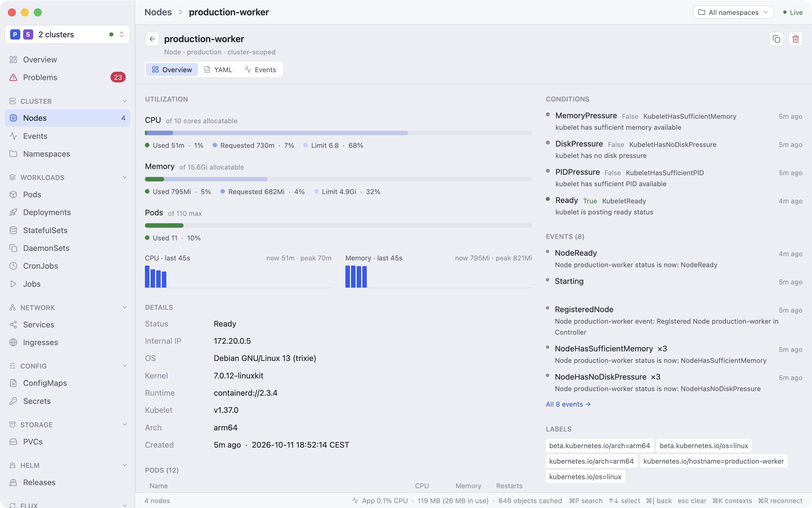Click the red trash delete icon
The width and height of the screenshot is (812, 508).
(x=795, y=39)
